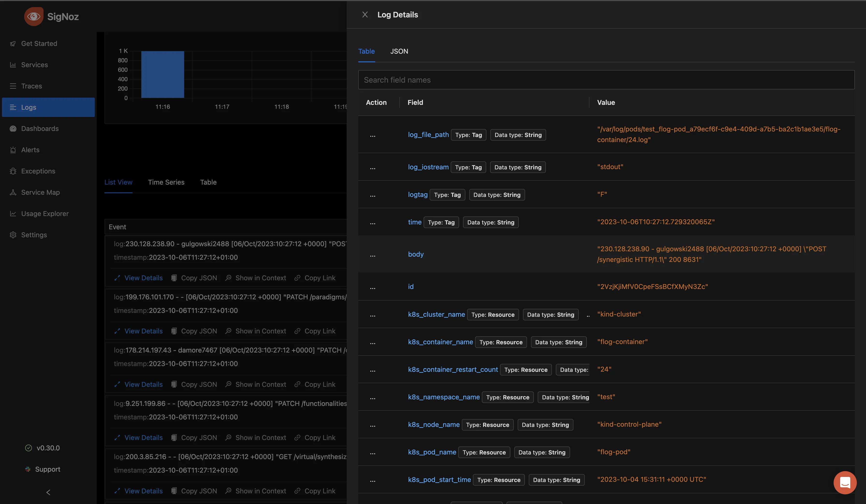Click the "kind-control-plane" value

[x=629, y=424]
